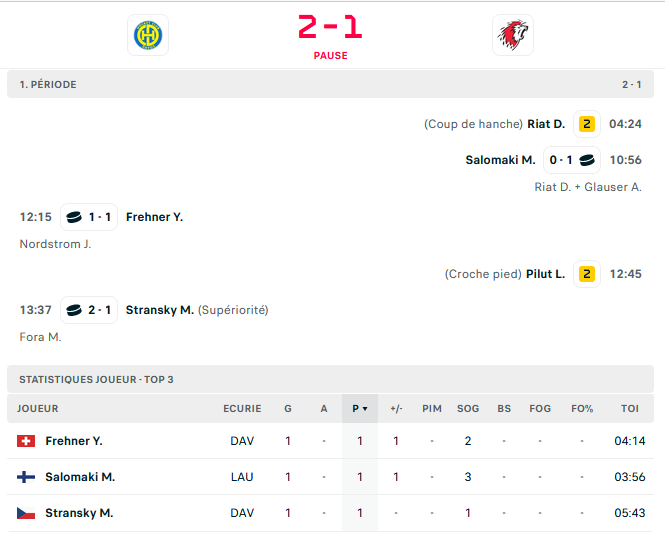
Task: Open Stransky M. in timeline
Action: pos(159,310)
